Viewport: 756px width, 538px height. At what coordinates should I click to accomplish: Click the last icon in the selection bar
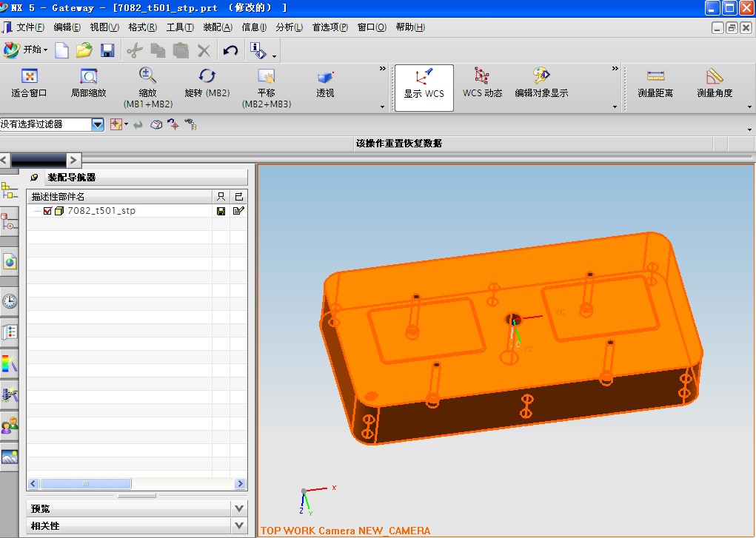[190, 125]
